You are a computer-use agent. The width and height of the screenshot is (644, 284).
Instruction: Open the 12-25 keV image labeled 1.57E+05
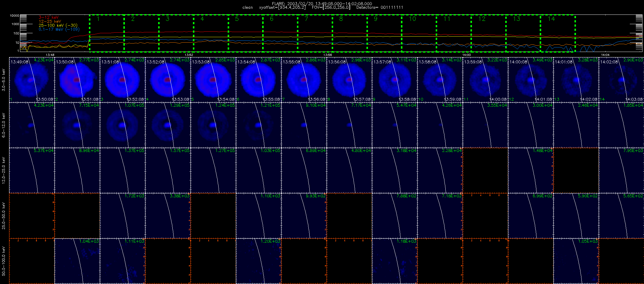pos(168,170)
